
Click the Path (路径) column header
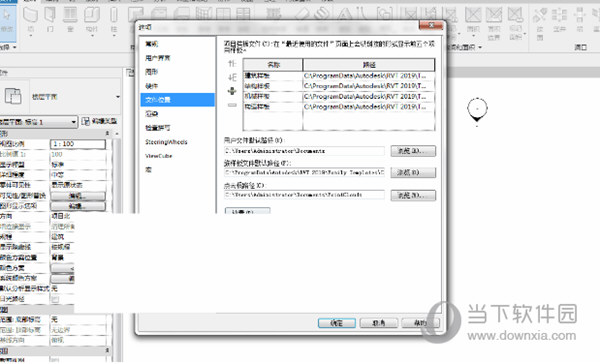[369, 65]
